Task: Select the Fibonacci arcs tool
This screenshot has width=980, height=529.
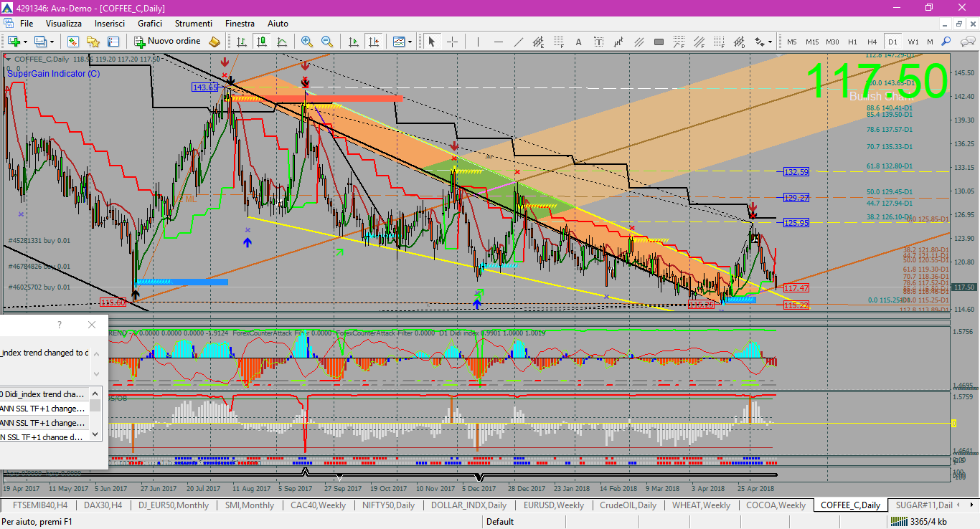Action: click(679, 42)
